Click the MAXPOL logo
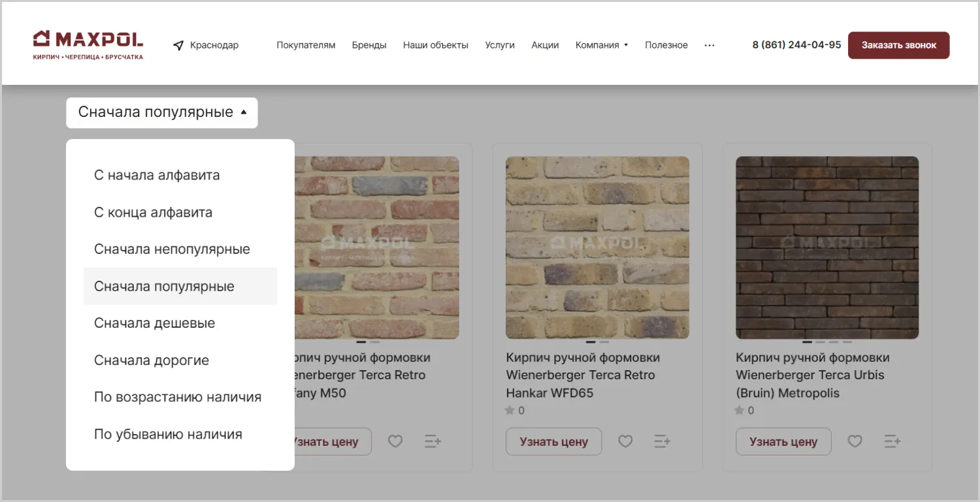Screen dimensions: 980x502 click(88, 45)
